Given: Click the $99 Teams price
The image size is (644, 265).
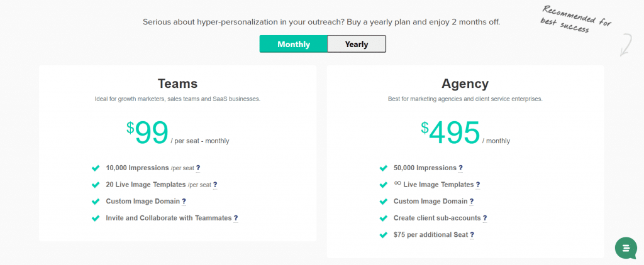Looking at the screenshot, I should [x=148, y=132].
